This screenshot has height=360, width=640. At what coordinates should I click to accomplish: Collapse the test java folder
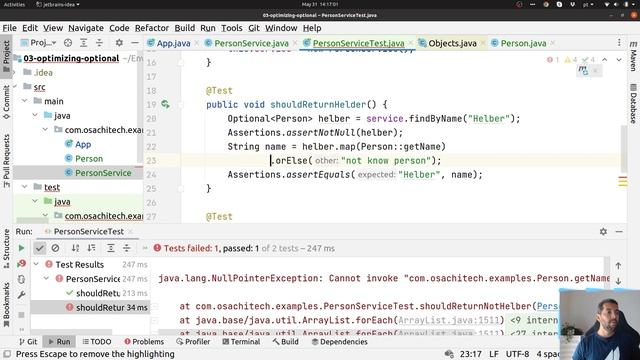click(35, 201)
